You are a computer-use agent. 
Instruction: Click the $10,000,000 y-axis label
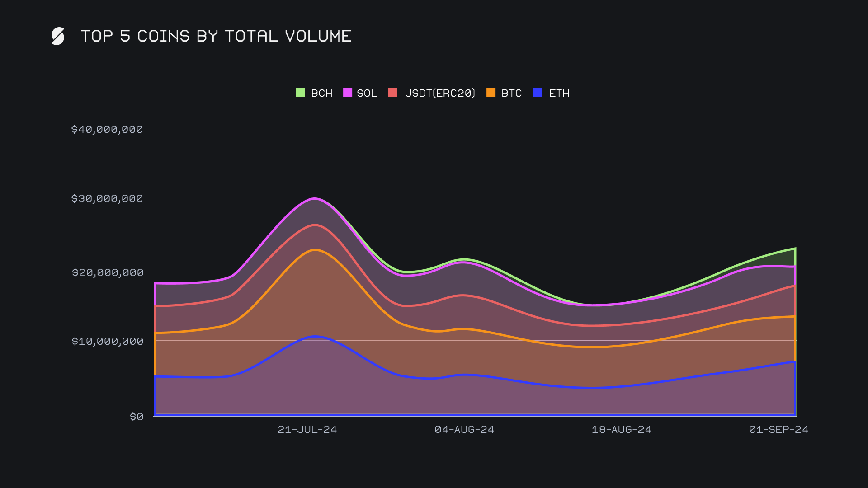[x=108, y=341]
